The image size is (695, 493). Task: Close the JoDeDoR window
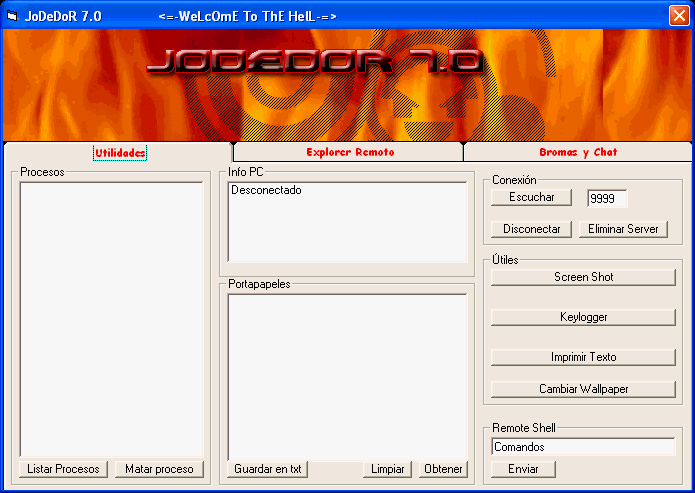[678, 16]
